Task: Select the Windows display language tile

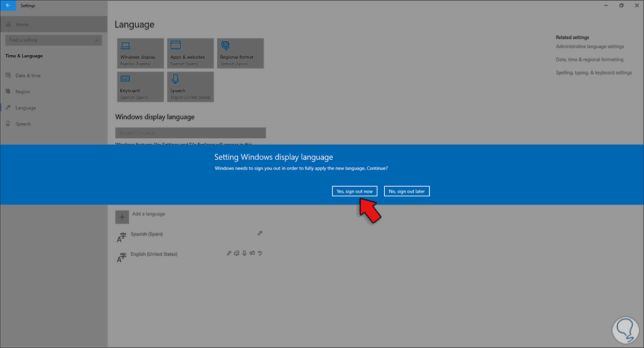Action: click(140, 53)
